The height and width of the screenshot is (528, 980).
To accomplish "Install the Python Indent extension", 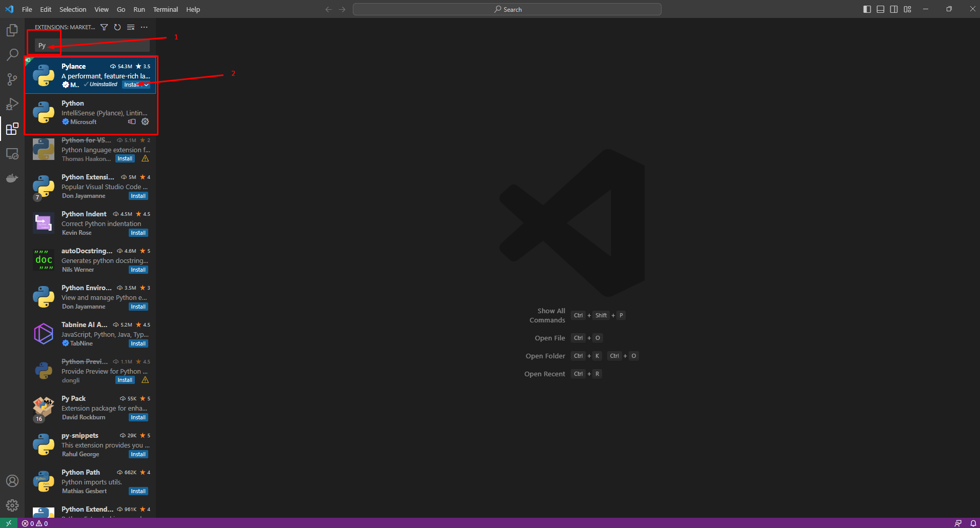I will 138,233.
